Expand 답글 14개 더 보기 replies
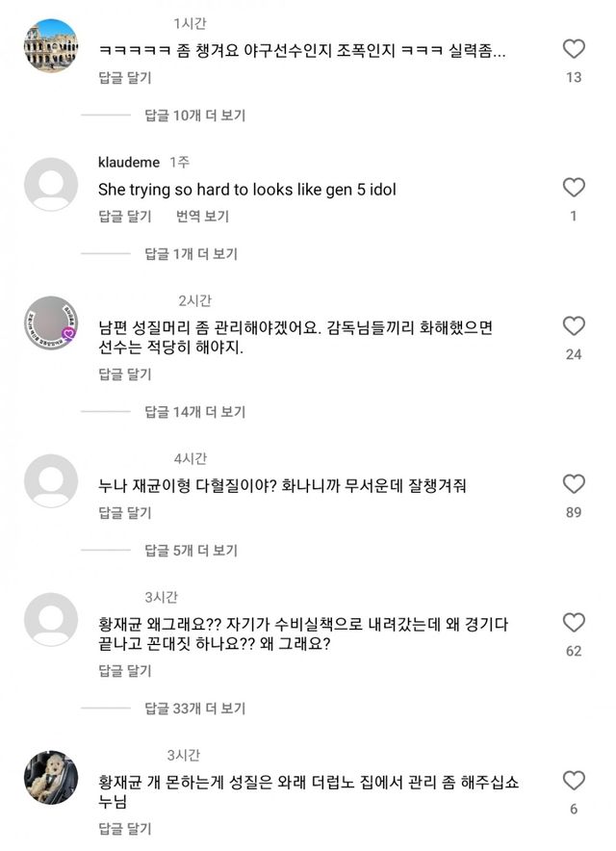Image resolution: width=616 pixels, height=851 pixels. coord(195,412)
